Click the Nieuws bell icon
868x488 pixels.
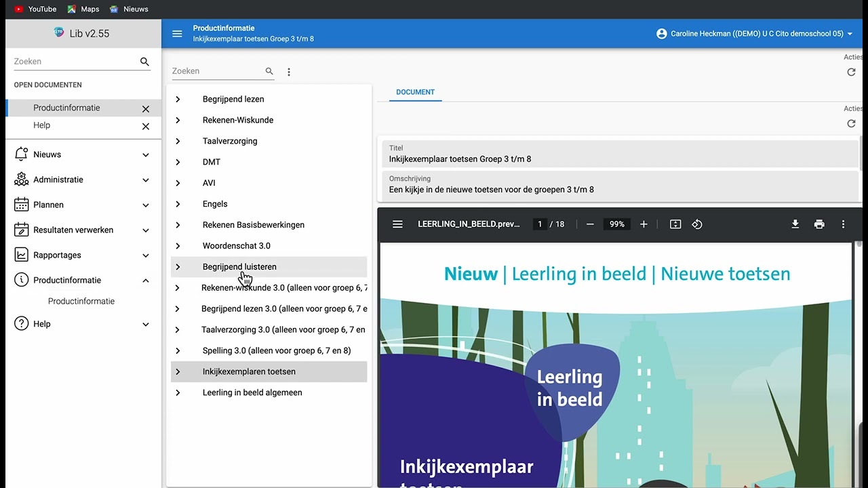click(21, 155)
